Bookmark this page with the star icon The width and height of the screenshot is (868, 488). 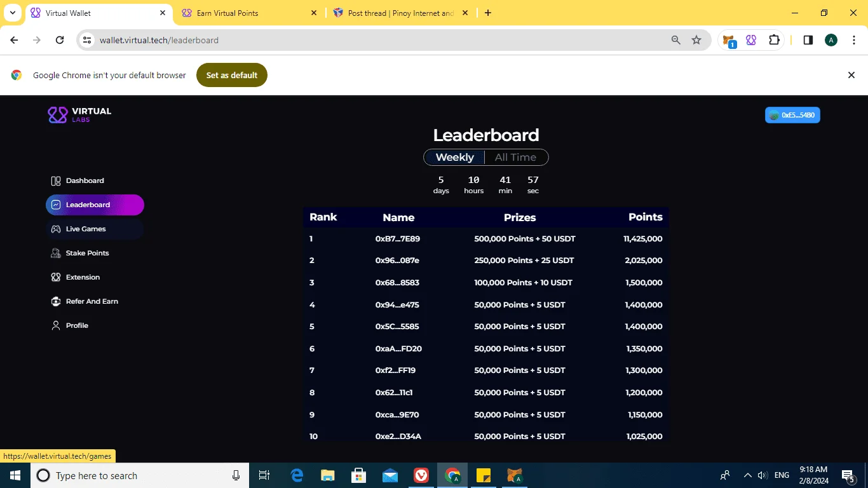point(696,40)
